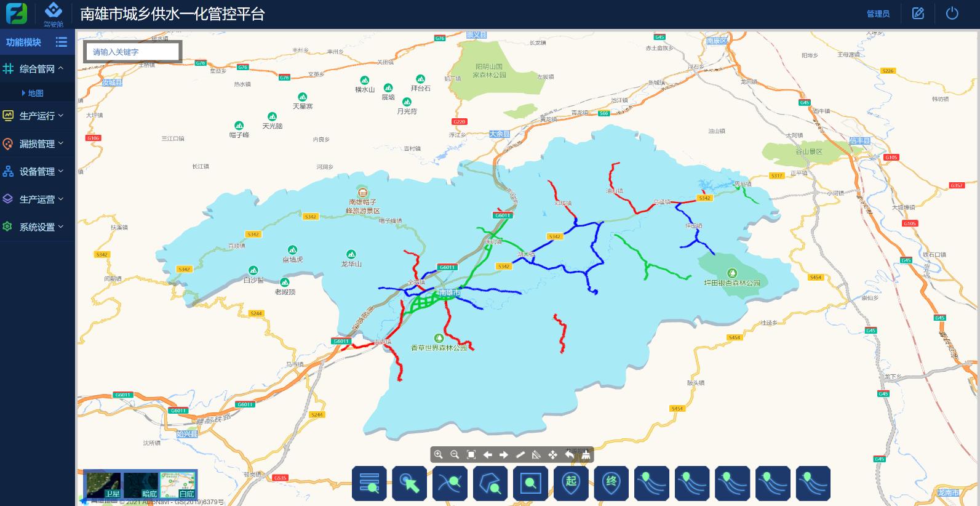980x506 pixels.
Task: Click the 管理员 user link
Action: click(878, 14)
